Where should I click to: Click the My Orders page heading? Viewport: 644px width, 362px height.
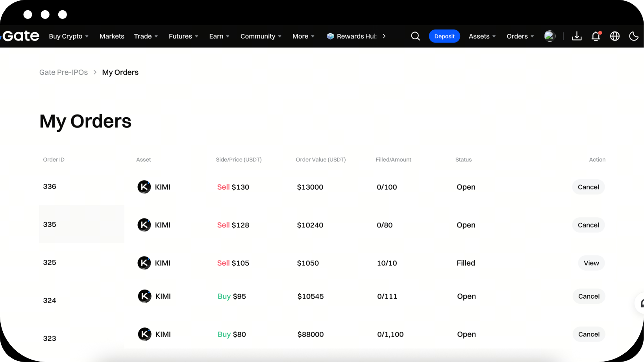point(85,122)
